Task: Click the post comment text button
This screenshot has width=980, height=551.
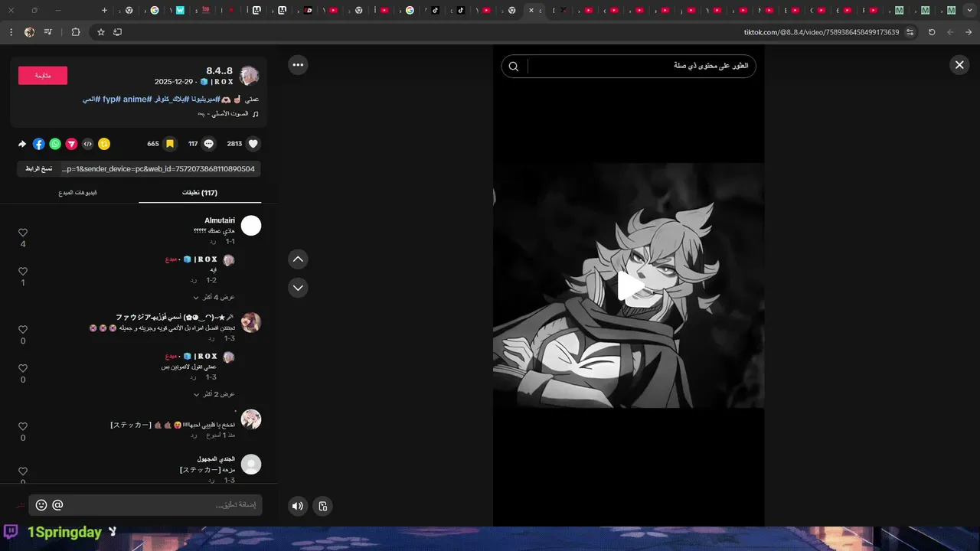Action: [21, 505]
